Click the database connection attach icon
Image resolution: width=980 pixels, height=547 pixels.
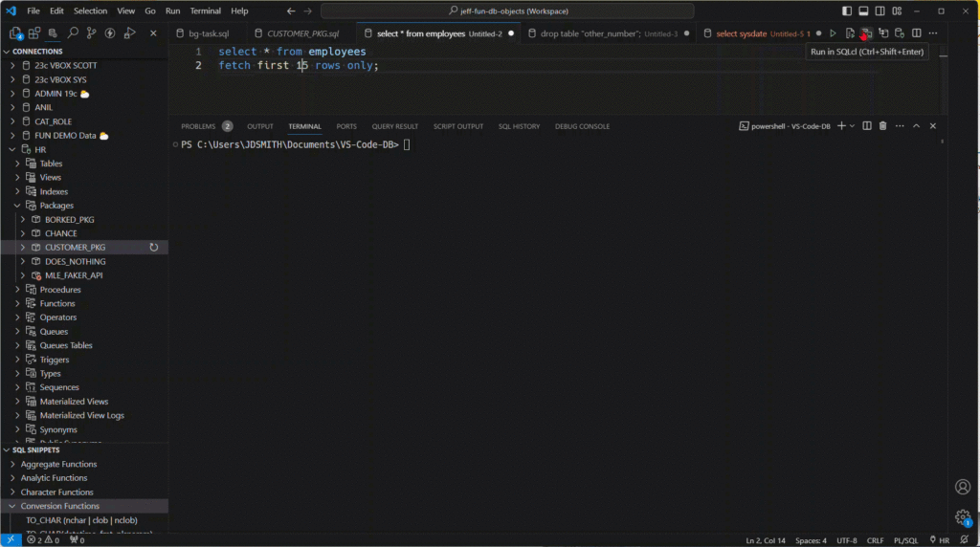click(x=900, y=33)
